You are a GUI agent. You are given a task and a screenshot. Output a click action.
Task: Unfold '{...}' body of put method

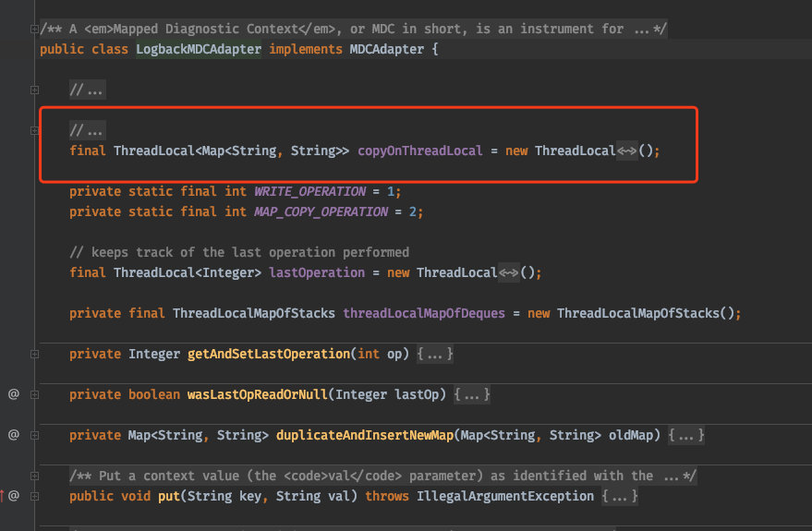(620, 496)
